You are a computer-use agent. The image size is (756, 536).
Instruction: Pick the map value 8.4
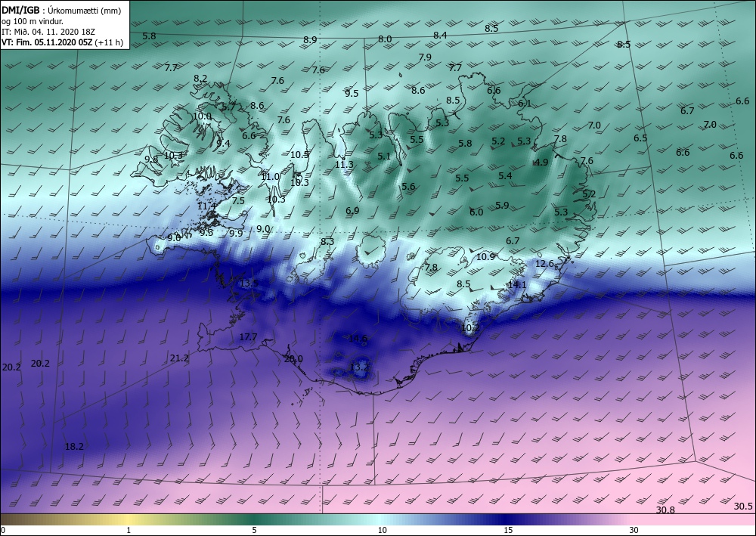tap(440, 36)
